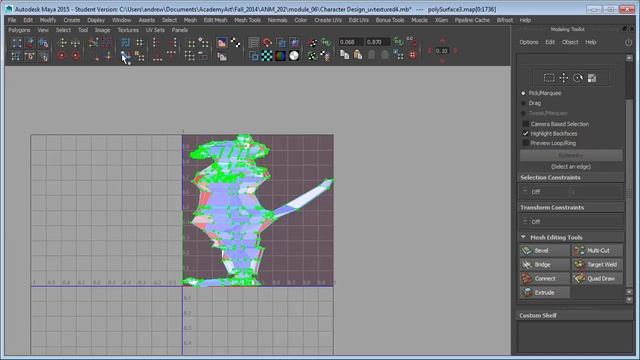Click the Modeling Toolkit power icon

628,42
